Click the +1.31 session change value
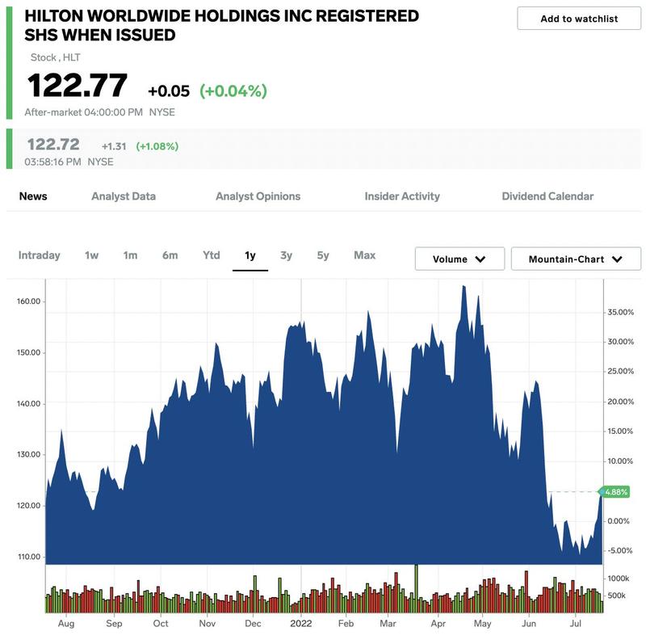The image size is (646, 644). click(x=114, y=146)
